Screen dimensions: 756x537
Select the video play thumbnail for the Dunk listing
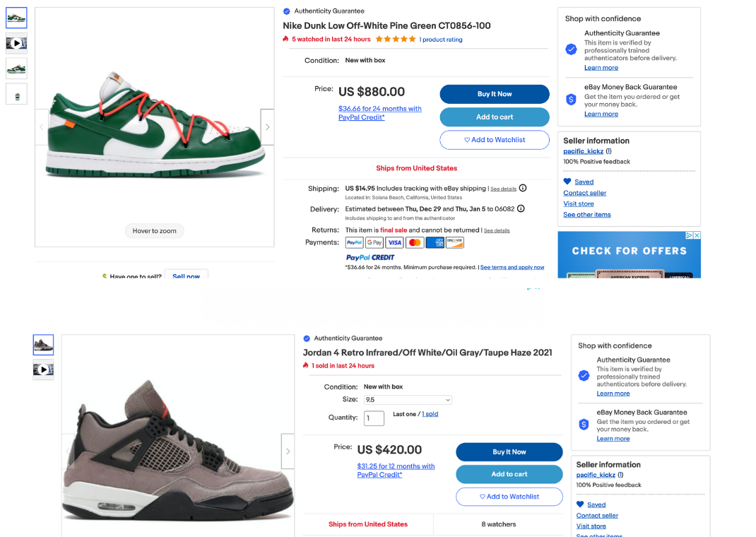point(16,43)
